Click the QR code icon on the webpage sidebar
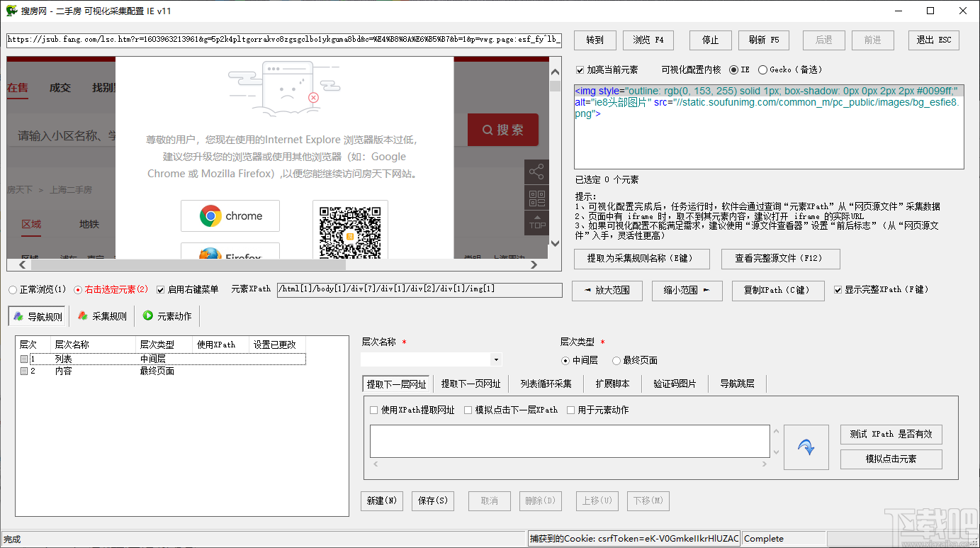Screen dimensions: 980x548 [536, 198]
